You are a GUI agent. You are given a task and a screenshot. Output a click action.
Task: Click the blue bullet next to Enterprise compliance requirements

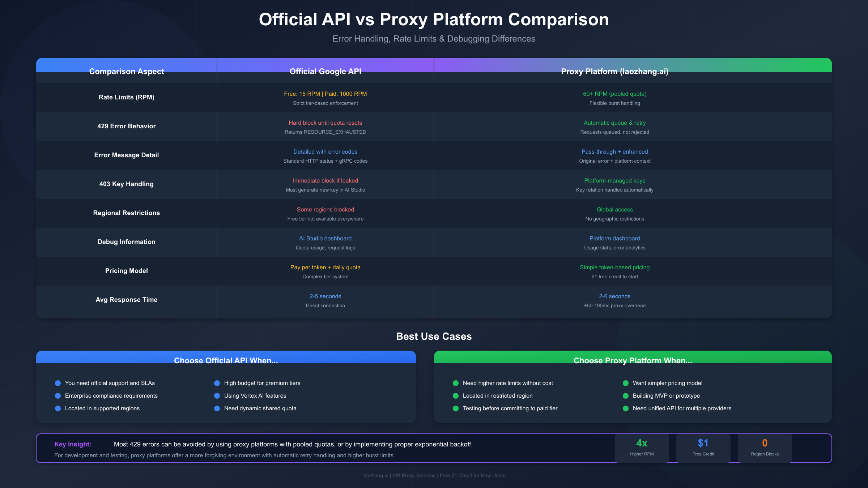pos(58,395)
